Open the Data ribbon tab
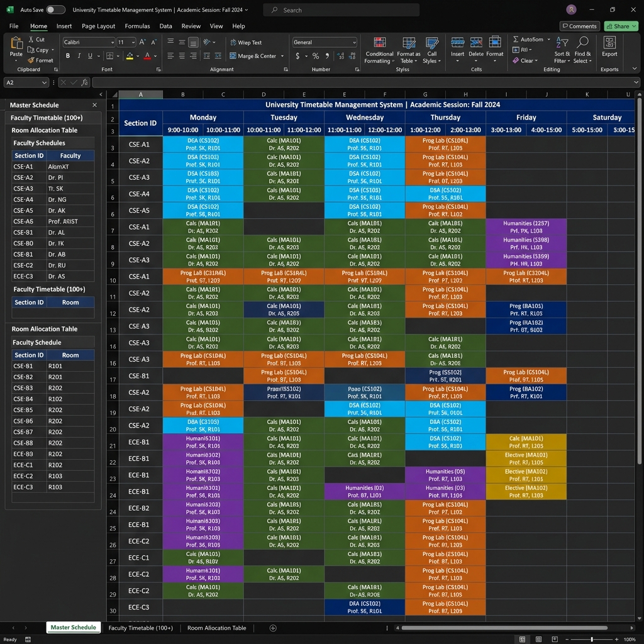644x644 pixels. point(165,26)
